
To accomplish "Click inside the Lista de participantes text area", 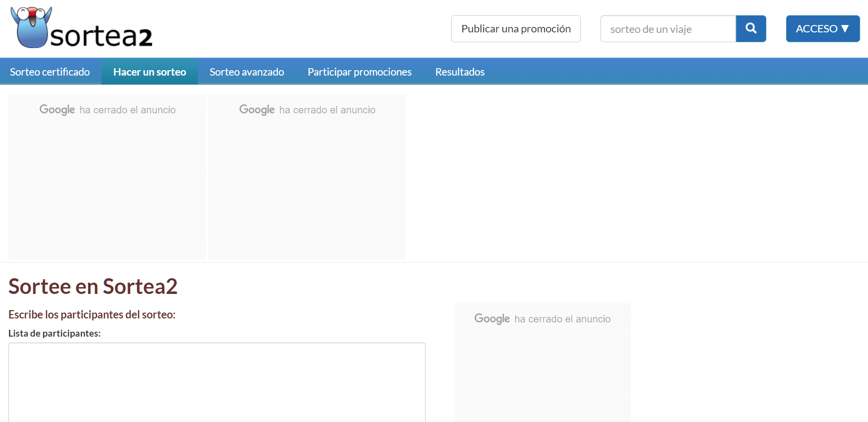I will click(217, 382).
